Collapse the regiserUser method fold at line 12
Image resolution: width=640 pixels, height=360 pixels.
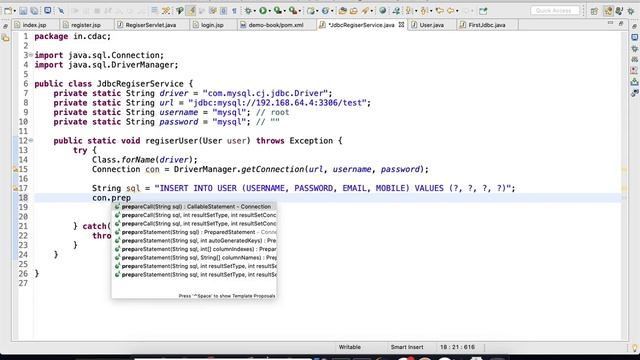click(x=31, y=140)
